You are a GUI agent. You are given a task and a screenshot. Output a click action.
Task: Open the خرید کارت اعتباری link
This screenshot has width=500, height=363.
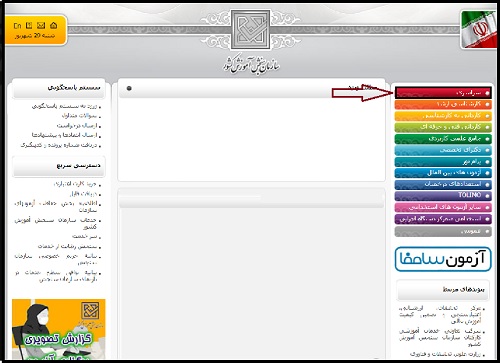click(75, 184)
